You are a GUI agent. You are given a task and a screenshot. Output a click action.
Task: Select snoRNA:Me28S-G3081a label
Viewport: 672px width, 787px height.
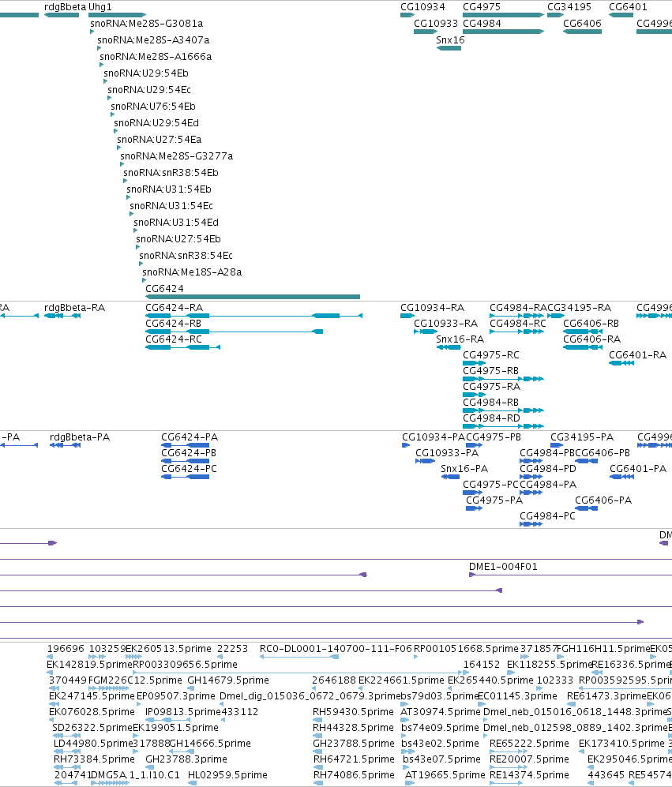(x=147, y=24)
